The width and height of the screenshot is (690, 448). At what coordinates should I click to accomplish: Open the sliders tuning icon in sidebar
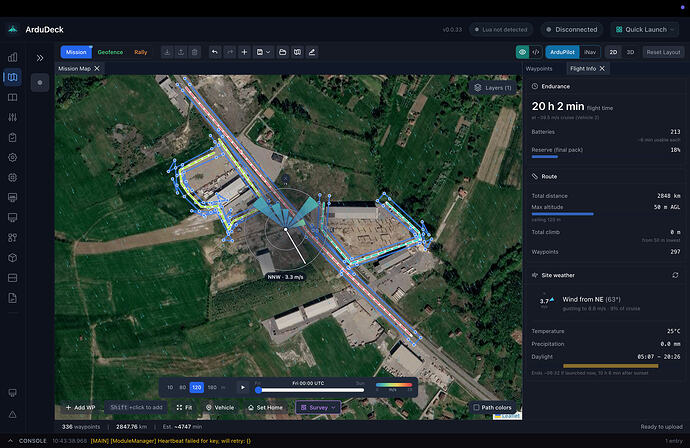(13, 117)
